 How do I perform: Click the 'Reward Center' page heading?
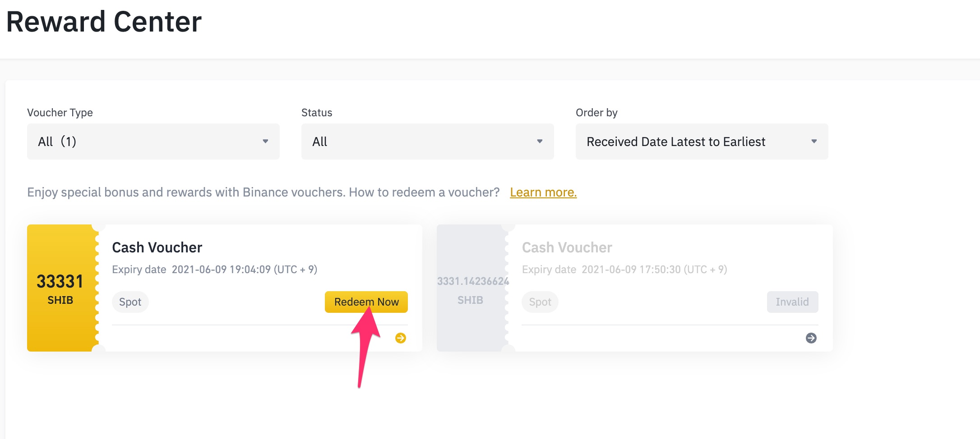click(x=104, y=22)
